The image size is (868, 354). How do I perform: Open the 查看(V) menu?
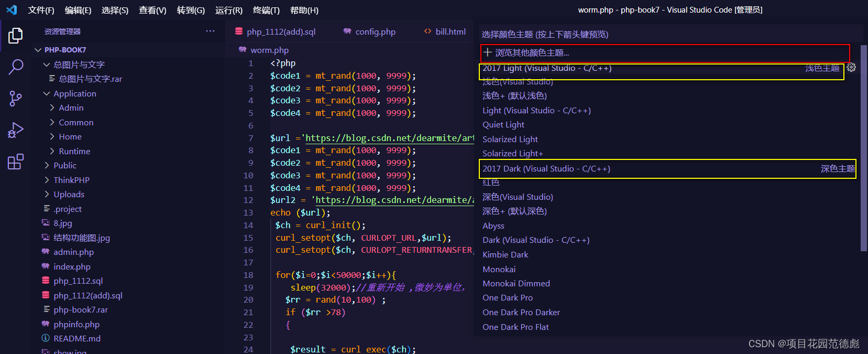(x=152, y=10)
